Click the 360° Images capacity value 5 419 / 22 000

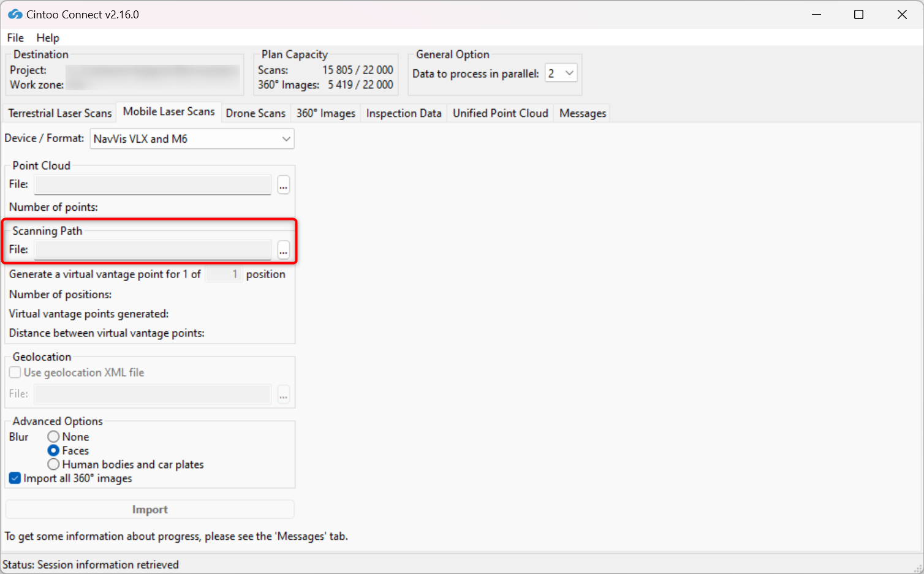pos(360,85)
